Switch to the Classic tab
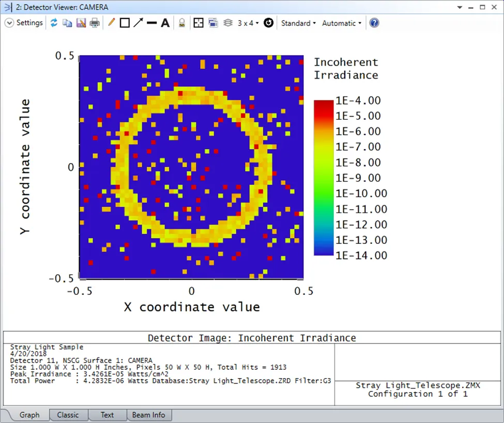 tap(68, 415)
